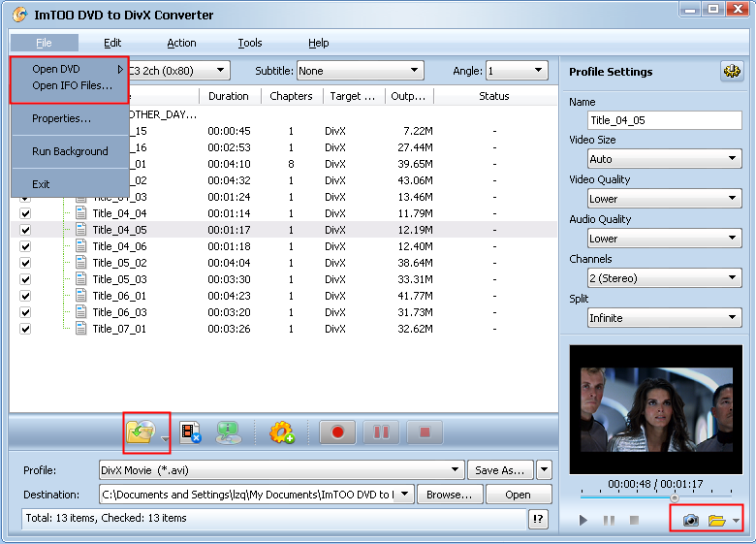The width and height of the screenshot is (756, 544).
Task: Choose Properties from the File menu
Action: pyautogui.click(x=71, y=118)
